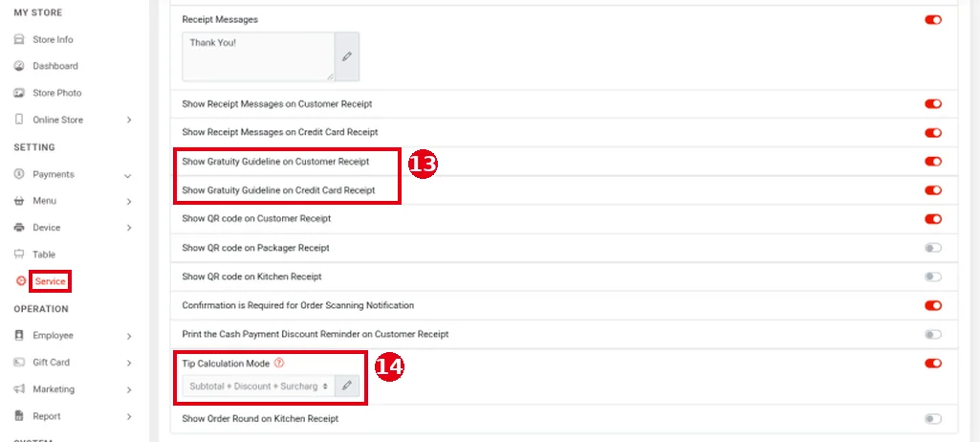
Task: Toggle Show Receipt Messages on Credit Card Receipt
Action: [x=933, y=133]
